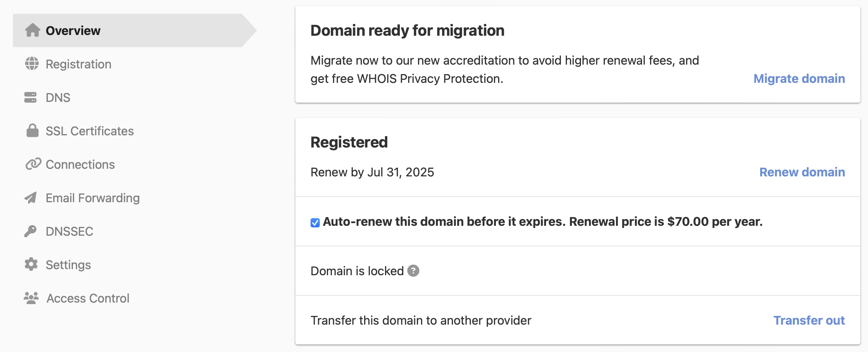Image resolution: width=868 pixels, height=352 pixels.
Task: Select the Connections chain-link icon
Action: [32, 164]
